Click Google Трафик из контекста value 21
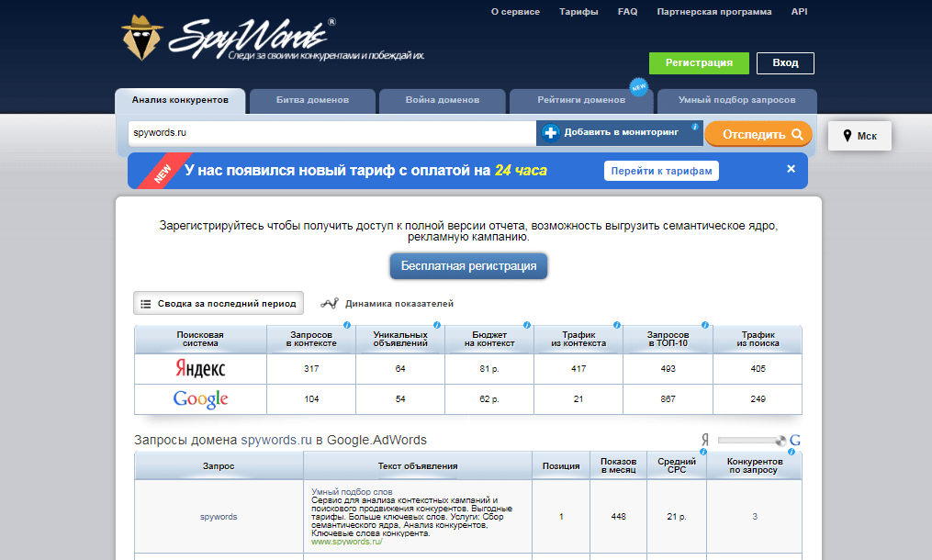This screenshot has width=932, height=560. click(x=578, y=399)
